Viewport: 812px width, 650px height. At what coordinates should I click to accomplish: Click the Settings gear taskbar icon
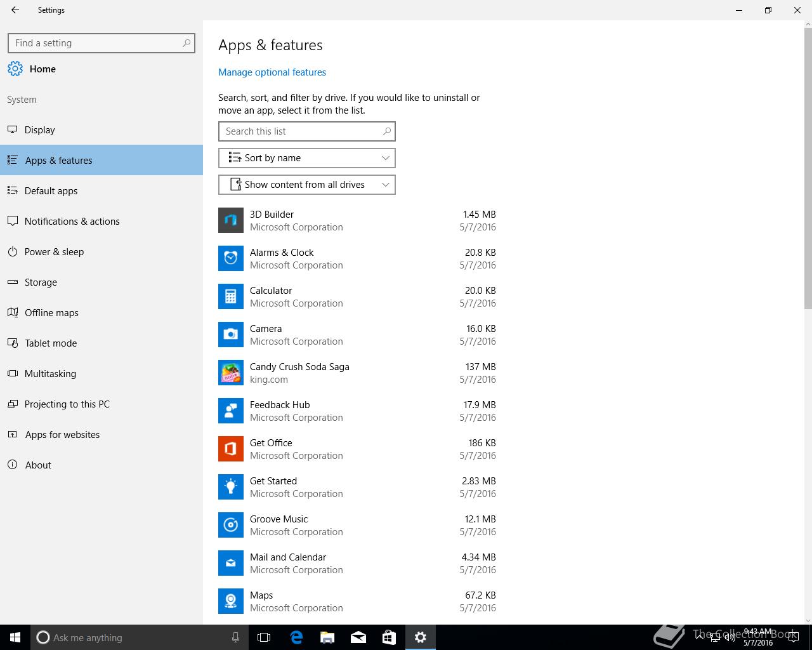421,637
